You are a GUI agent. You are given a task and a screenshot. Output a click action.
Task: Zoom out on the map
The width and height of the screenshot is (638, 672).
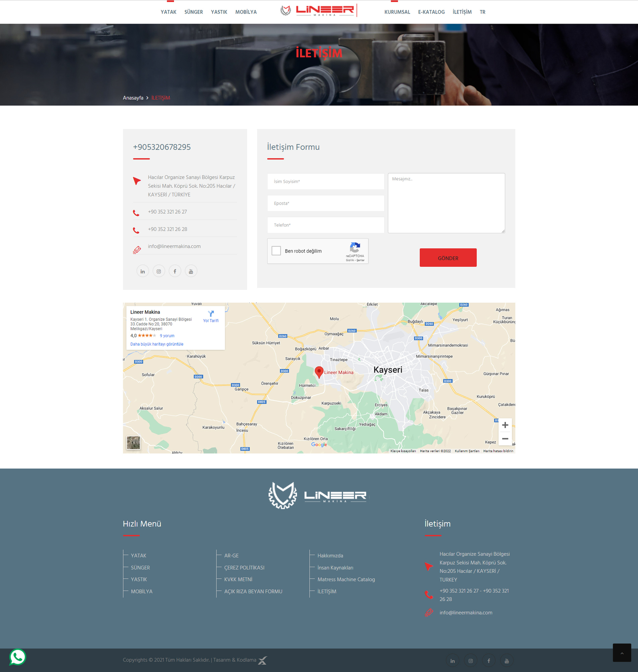[505, 439]
